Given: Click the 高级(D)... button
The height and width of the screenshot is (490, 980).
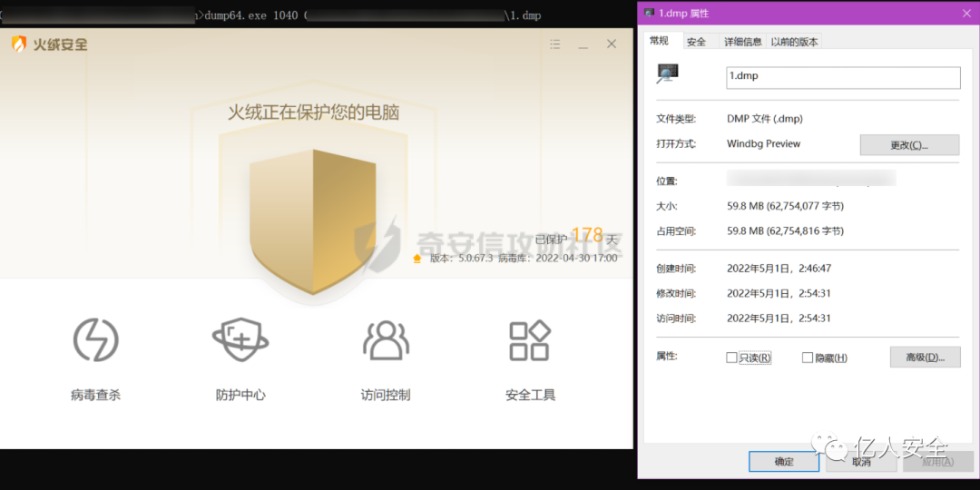Looking at the screenshot, I should [x=925, y=358].
